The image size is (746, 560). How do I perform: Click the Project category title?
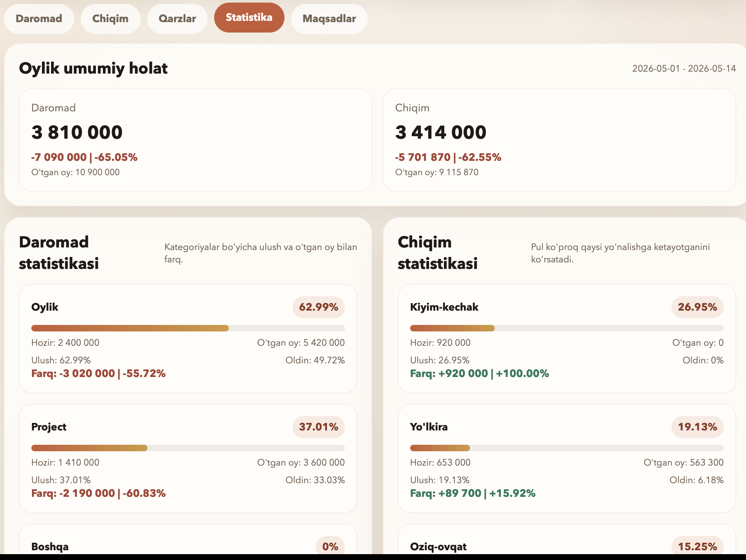pos(49,427)
